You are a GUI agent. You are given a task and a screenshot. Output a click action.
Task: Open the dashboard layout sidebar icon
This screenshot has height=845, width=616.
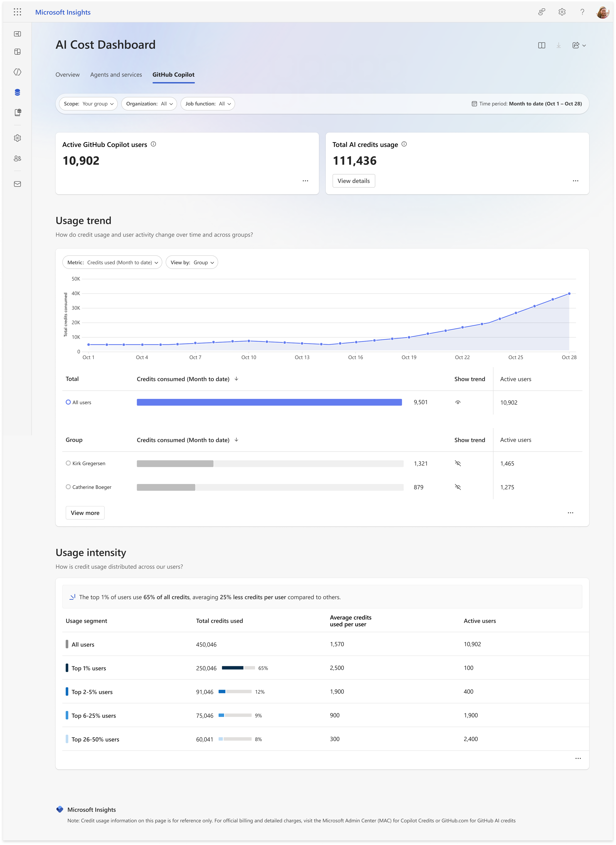[17, 52]
